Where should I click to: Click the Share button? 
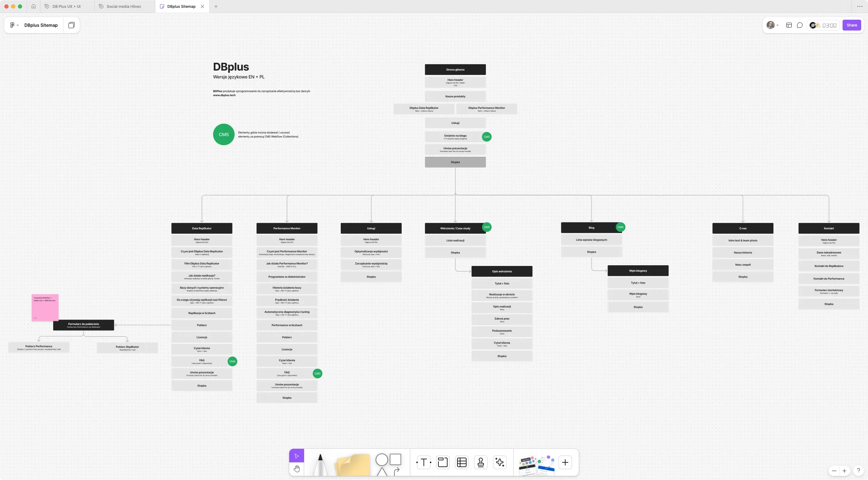[852, 25]
